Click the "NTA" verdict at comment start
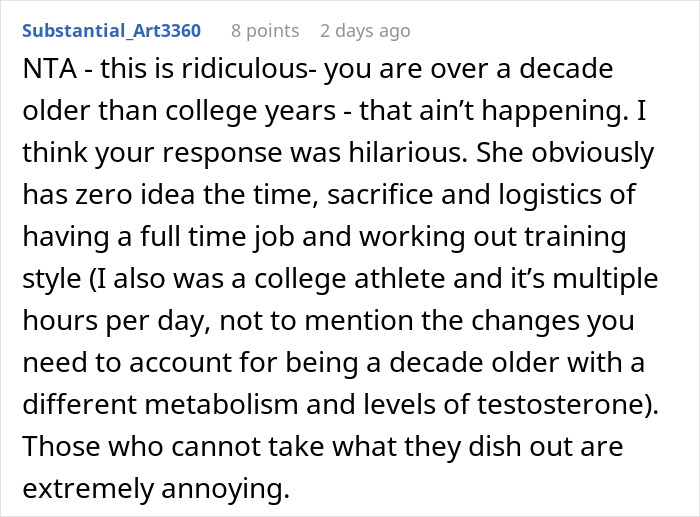700x517 pixels. tap(46, 73)
